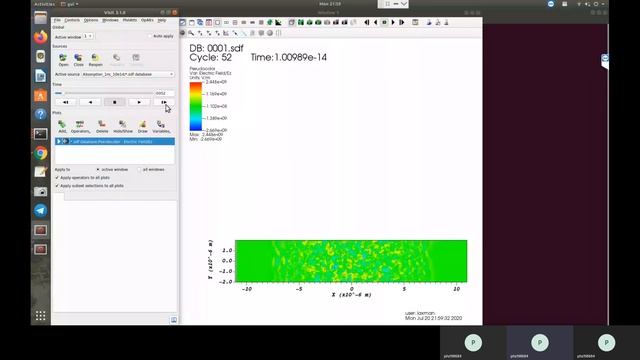The image size is (640, 360).
Task: Open the Help menu
Action: click(162, 20)
